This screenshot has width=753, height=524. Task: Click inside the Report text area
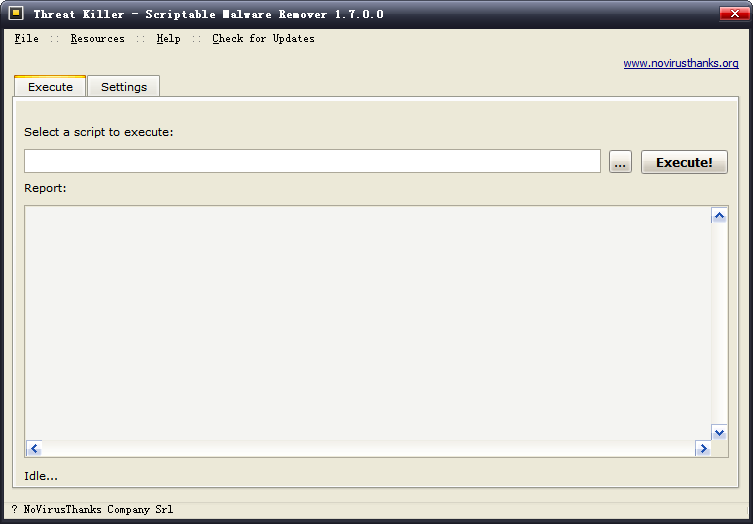pos(366,322)
